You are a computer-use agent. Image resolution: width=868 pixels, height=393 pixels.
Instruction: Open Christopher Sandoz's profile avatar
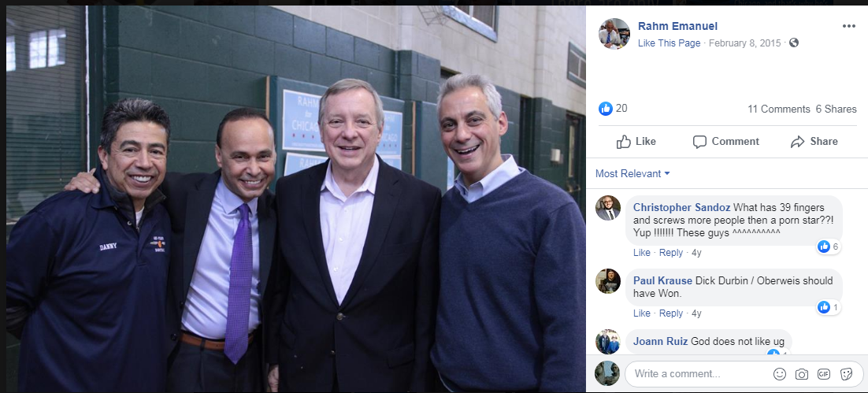[608, 208]
